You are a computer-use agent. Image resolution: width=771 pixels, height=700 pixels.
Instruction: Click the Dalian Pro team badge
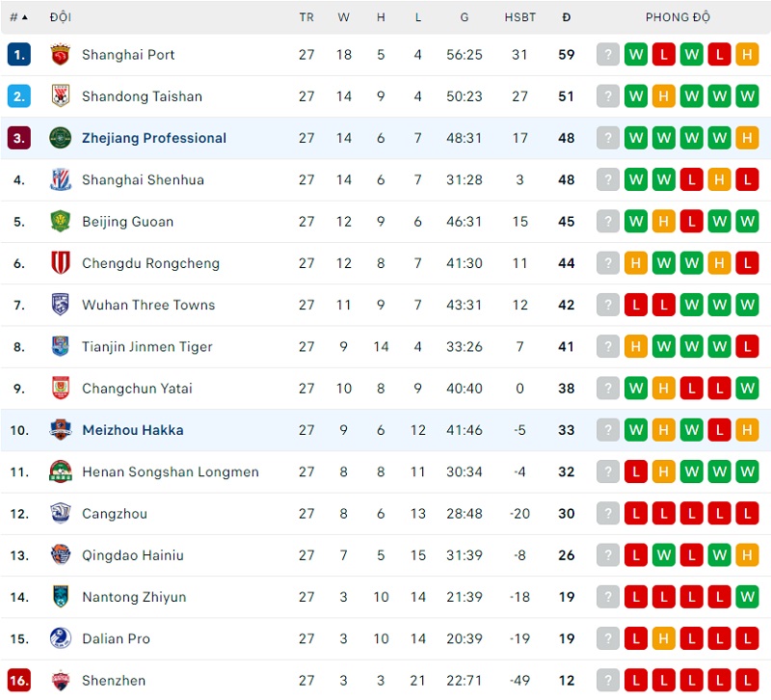tap(61, 638)
